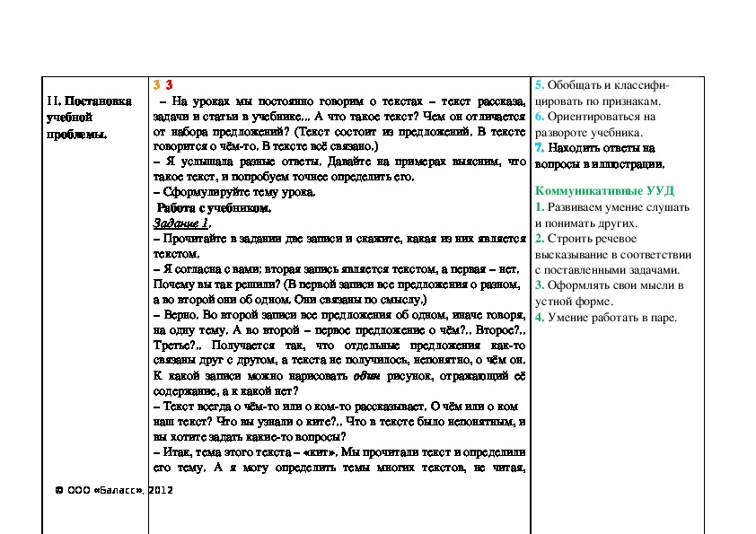Click line starting 'Почему вы так решили?'

(337, 285)
